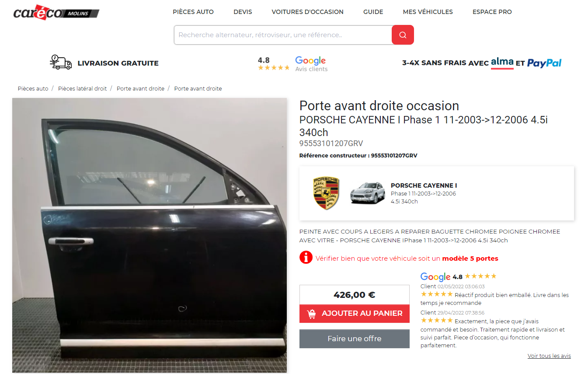The height and width of the screenshot is (374, 588).
Task: Click the Alma payment logo
Action: [502, 63]
